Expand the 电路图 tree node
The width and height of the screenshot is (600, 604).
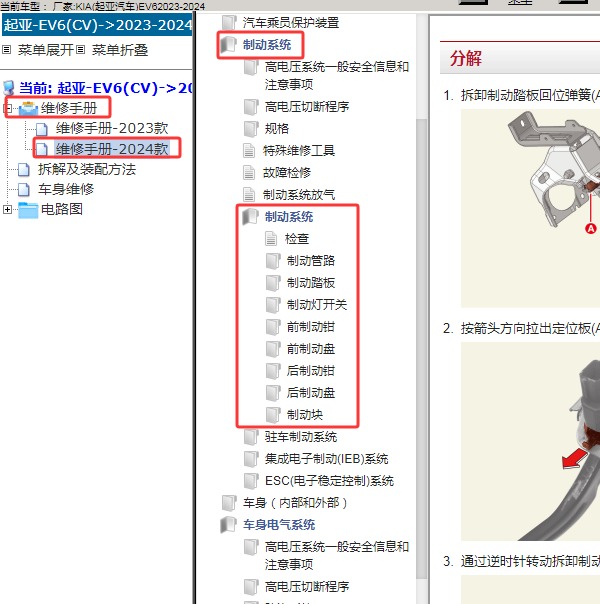click(x=7, y=210)
